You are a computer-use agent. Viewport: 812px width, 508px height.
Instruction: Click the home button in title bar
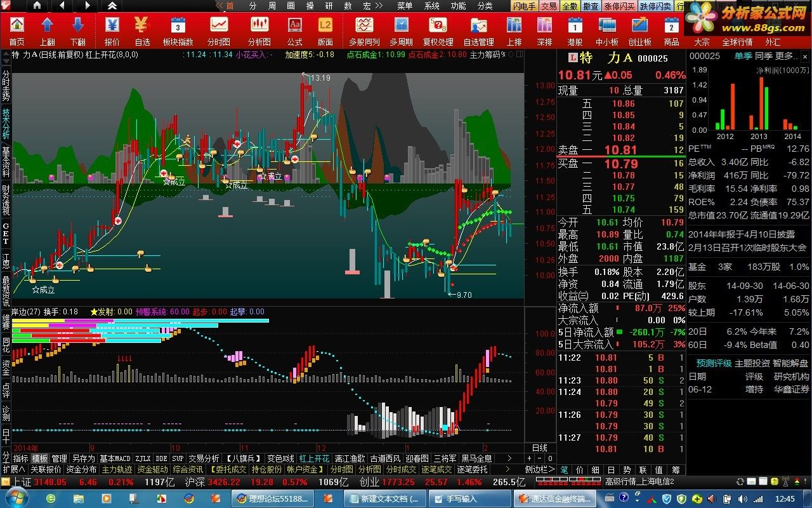tap(37, 6)
